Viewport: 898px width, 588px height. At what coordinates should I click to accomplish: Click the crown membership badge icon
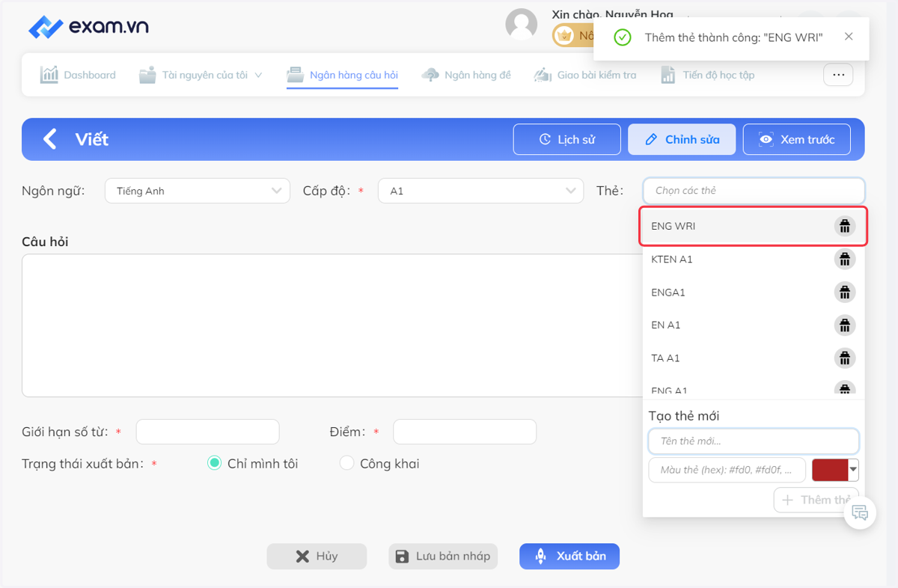pos(565,36)
